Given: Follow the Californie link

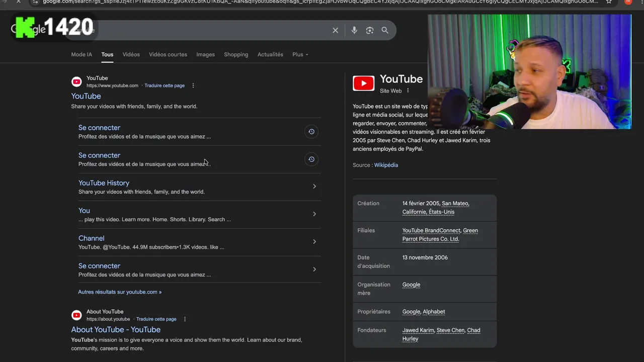Looking at the screenshot, I should click(x=415, y=212).
